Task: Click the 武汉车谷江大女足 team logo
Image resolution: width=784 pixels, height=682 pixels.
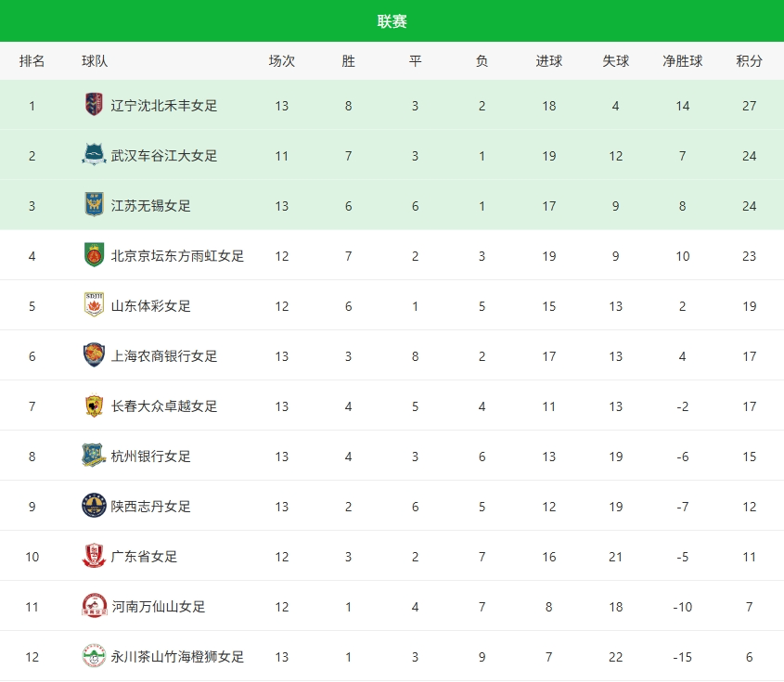Action: pyautogui.click(x=94, y=155)
